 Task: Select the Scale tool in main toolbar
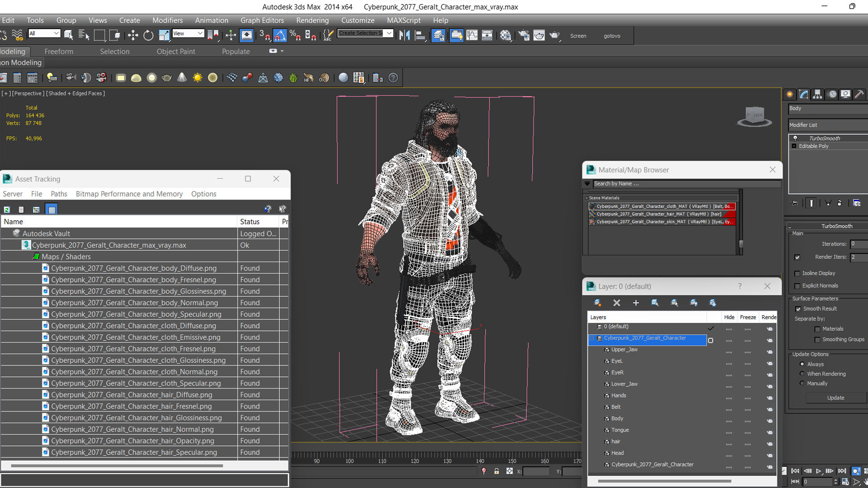click(x=164, y=35)
